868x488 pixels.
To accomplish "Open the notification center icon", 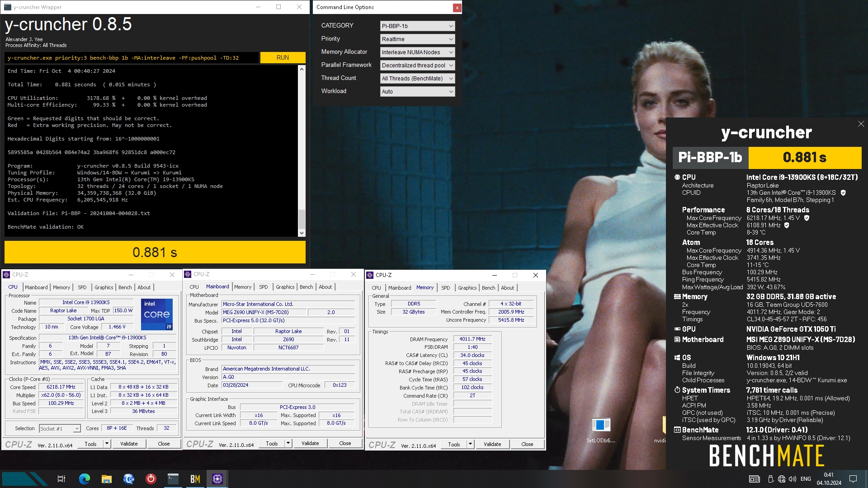I will (x=853, y=479).
